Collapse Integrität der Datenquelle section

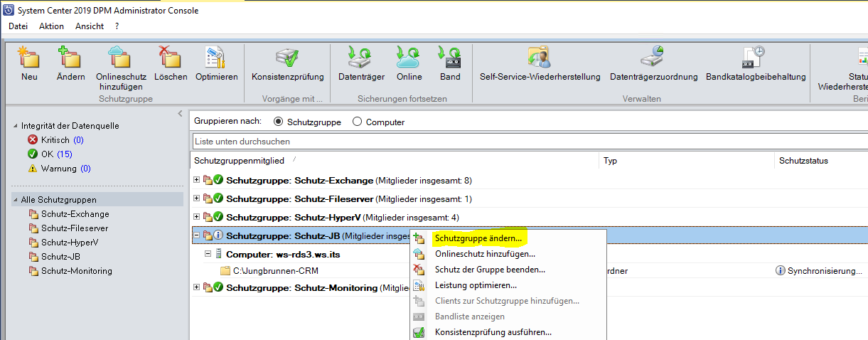16,126
